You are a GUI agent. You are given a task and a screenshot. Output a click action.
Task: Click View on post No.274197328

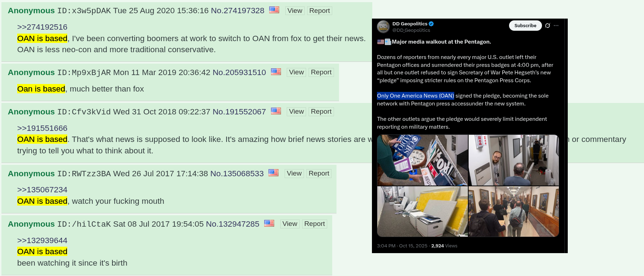click(295, 11)
